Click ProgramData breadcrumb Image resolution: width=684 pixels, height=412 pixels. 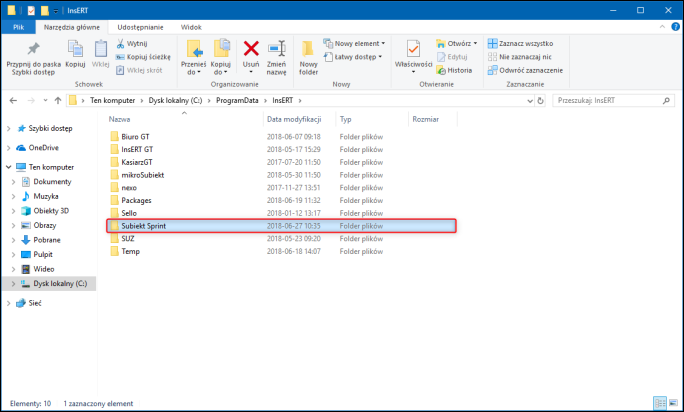237,100
